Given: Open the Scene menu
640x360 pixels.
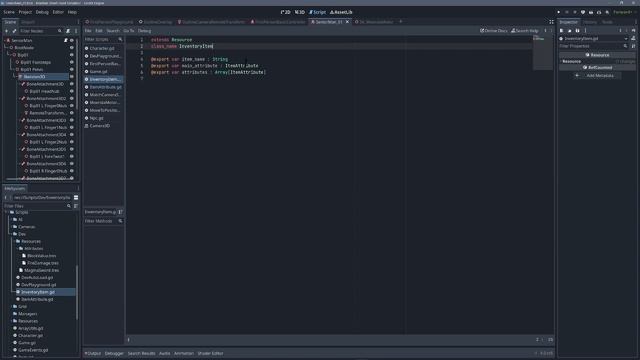Looking at the screenshot, I should pyautogui.click(x=9, y=12).
